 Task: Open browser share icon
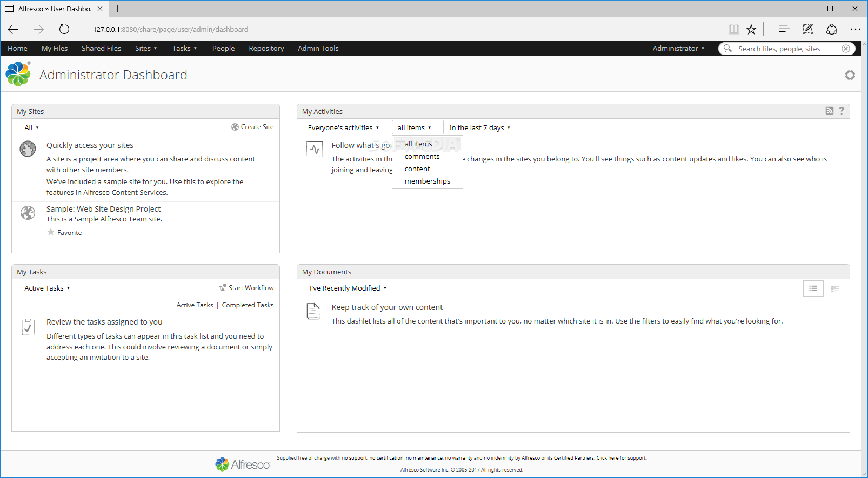(x=832, y=29)
